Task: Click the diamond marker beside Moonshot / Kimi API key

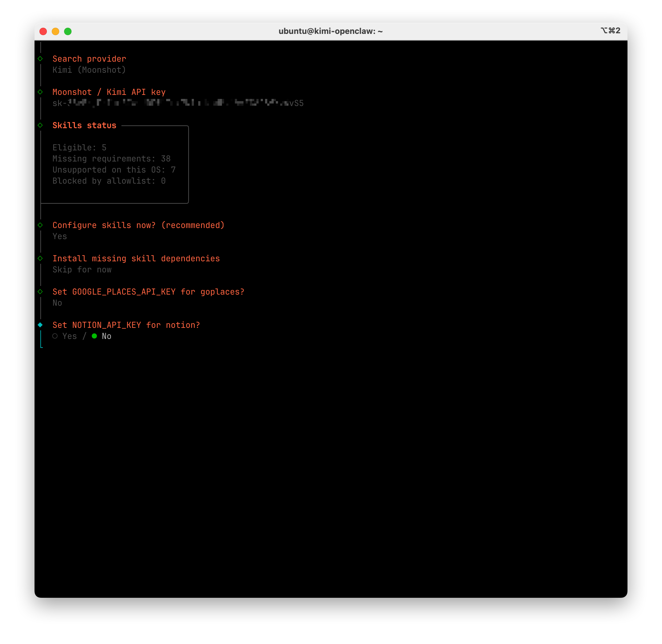Action: 40,92
